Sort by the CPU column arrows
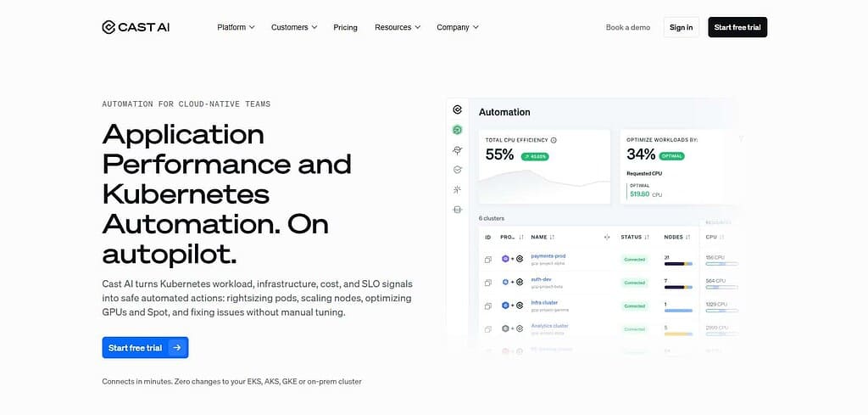 pyautogui.click(x=722, y=237)
